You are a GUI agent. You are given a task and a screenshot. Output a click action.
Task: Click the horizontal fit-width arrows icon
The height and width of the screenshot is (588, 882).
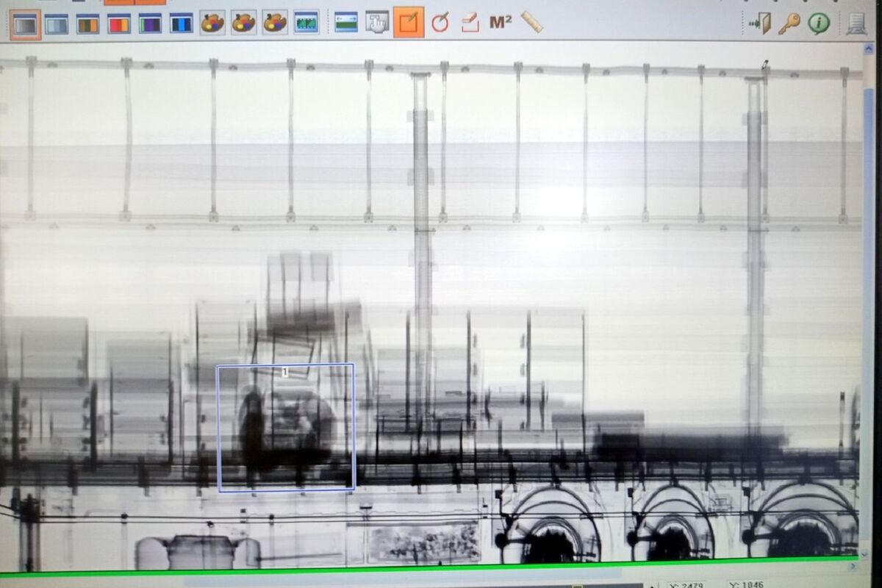pyautogui.click(x=345, y=24)
